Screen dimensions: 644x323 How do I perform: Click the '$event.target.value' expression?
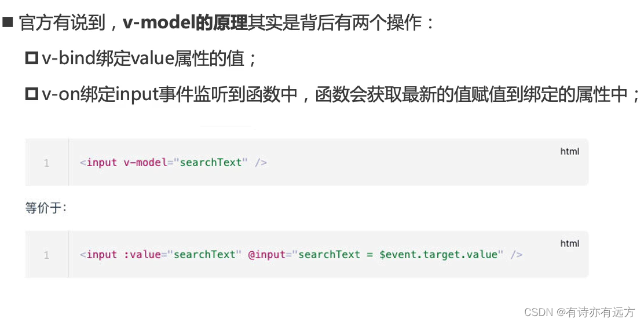[438, 255]
